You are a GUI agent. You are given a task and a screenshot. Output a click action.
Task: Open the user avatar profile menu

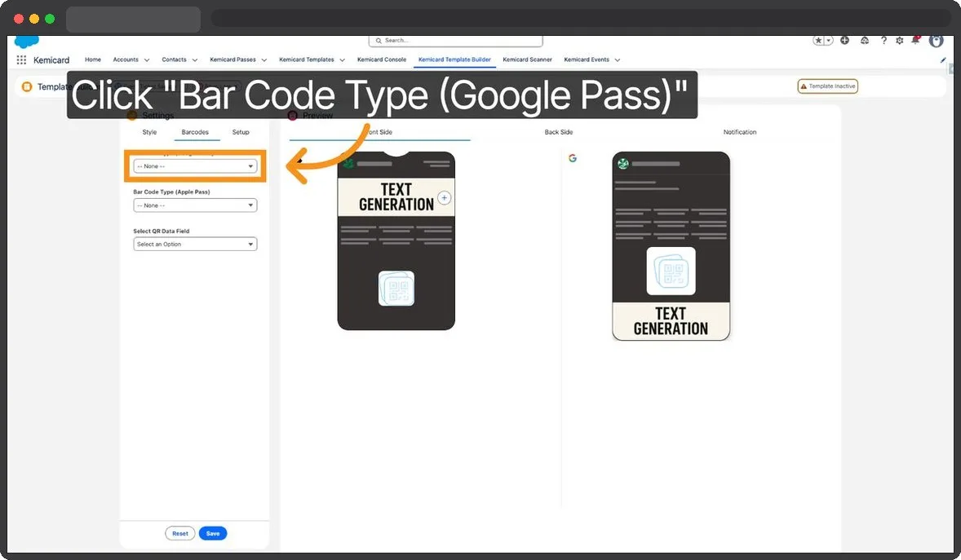pyautogui.click(x=936, y=41)
